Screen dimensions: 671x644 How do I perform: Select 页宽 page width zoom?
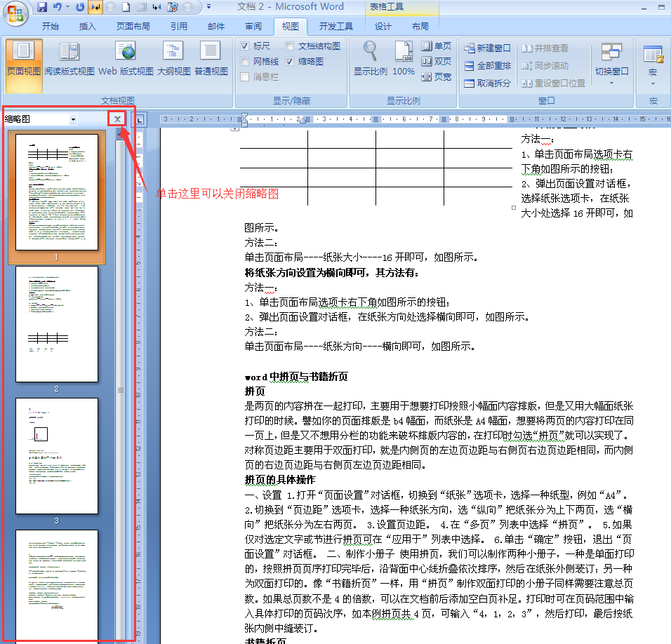tap(437, 77)
